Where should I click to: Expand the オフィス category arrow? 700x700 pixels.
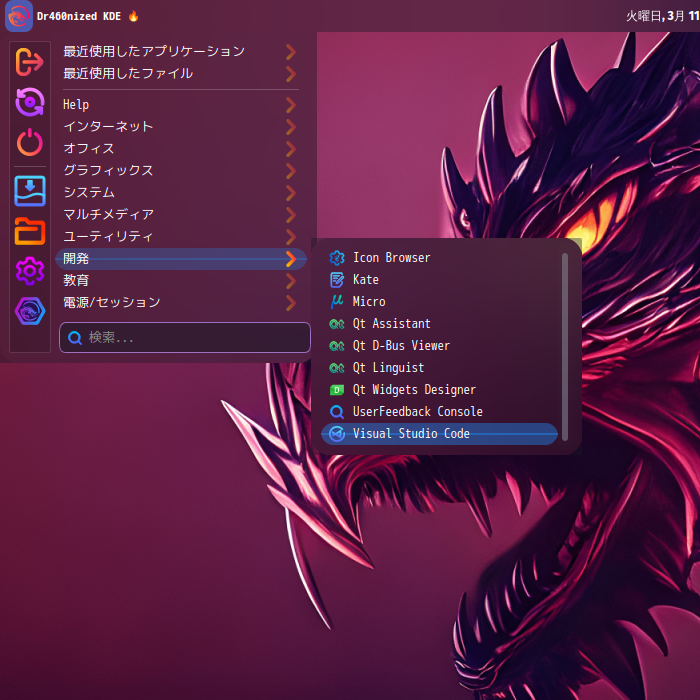pyautogui.click(x=291, y=149)
